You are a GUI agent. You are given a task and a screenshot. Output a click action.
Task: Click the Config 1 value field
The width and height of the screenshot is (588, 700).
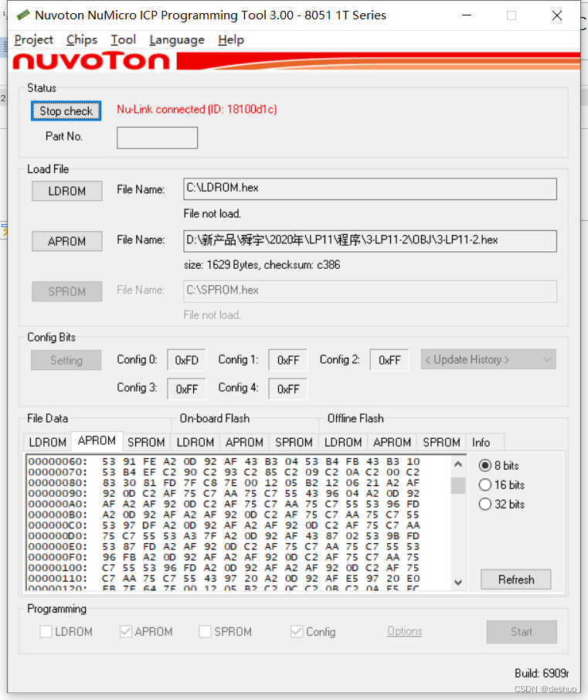click(x=288, y=360)
